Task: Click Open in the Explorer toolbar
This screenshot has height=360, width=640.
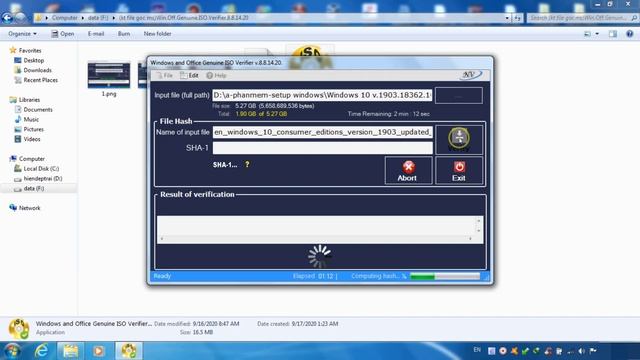Action: click(63, 34)
